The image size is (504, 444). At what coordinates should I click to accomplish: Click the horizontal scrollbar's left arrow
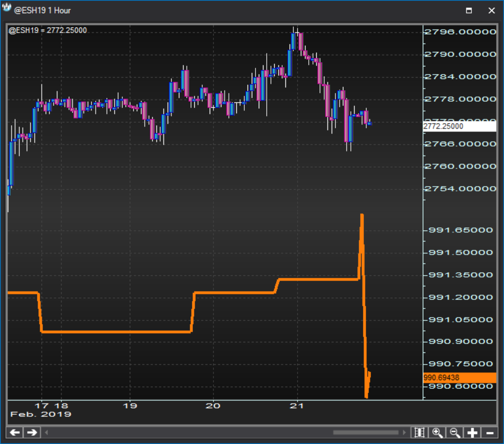click(x=46, y=432)
